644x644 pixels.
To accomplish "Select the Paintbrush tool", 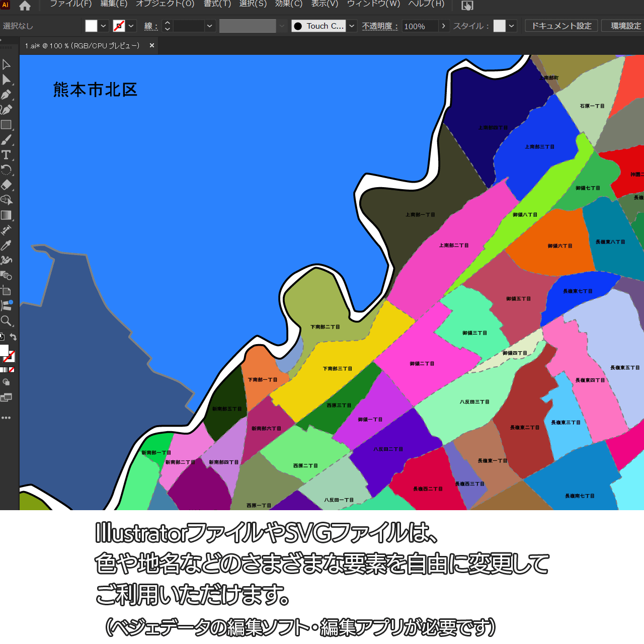I will [x=6, y=140].
